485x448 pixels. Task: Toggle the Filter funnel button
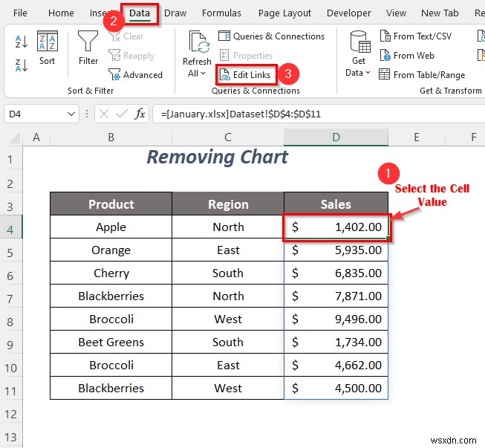[88, 48]
